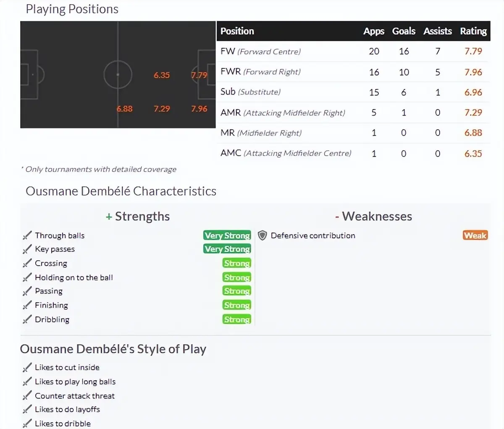Click the sword icon beside Likes to cut inside
This screenshot has height=429, width=504.
27,368
